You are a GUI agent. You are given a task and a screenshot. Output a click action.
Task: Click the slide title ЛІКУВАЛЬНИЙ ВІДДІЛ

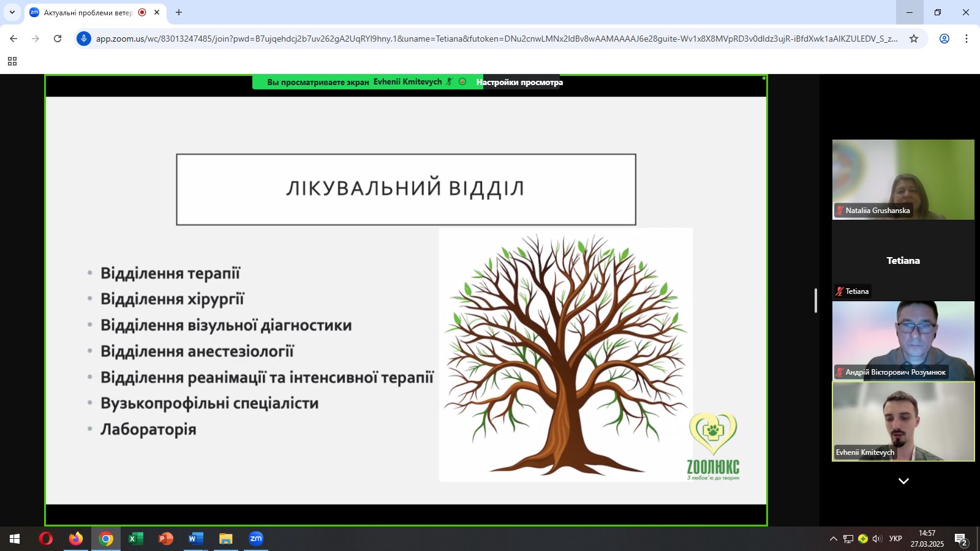point(405,189)
